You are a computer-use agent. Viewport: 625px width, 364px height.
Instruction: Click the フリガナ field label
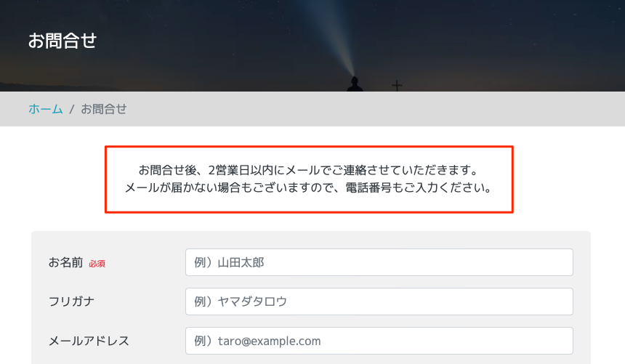[72, 302]
